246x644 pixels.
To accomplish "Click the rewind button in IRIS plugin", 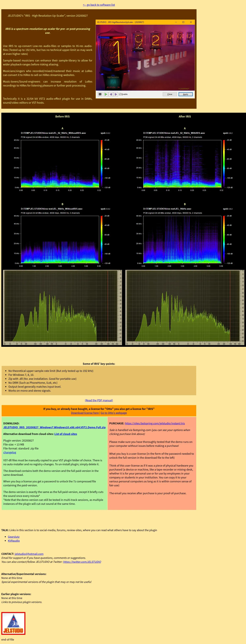I will pyautogui.click(x=111, y=94).
